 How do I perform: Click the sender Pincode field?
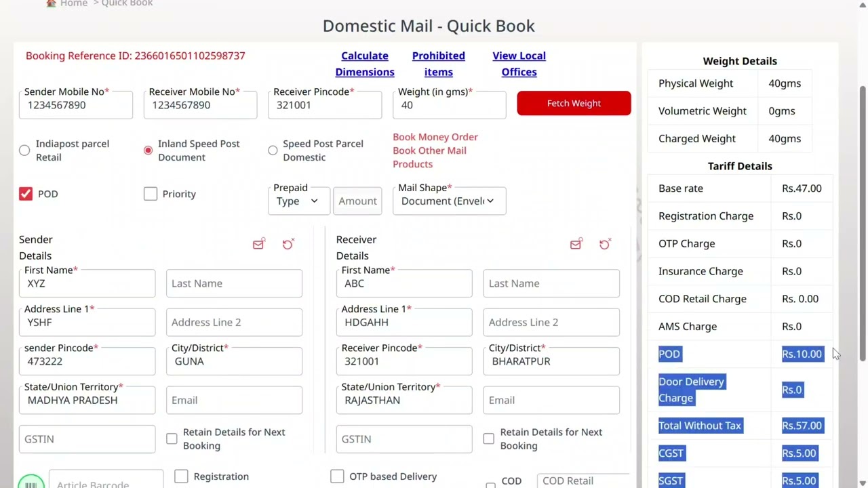[87, 361]
